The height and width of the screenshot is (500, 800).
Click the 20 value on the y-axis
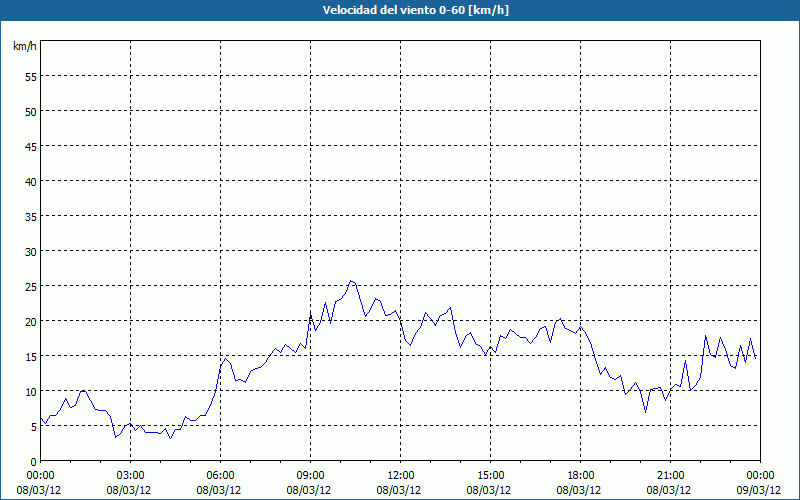click(x=30, y=321)
